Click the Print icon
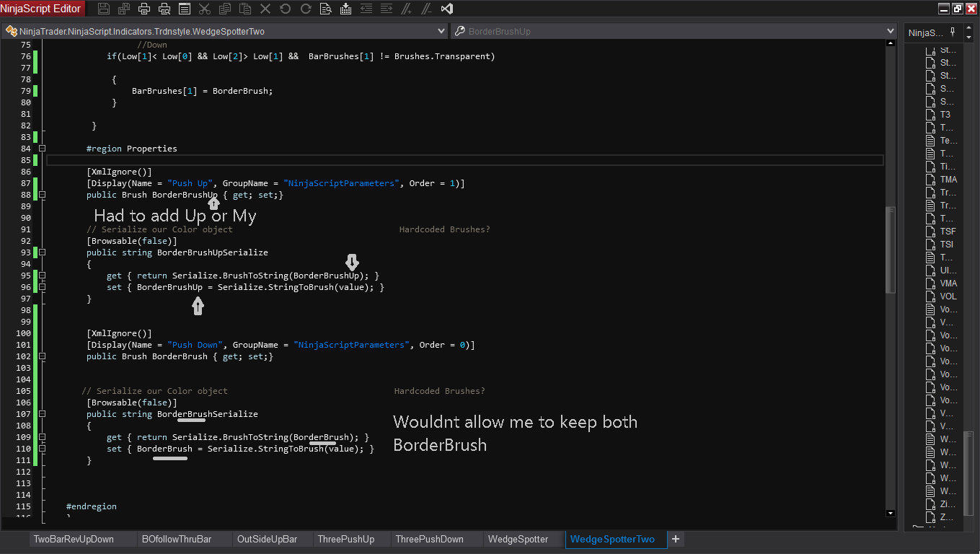The image size is (980, 554). (144, 9)
